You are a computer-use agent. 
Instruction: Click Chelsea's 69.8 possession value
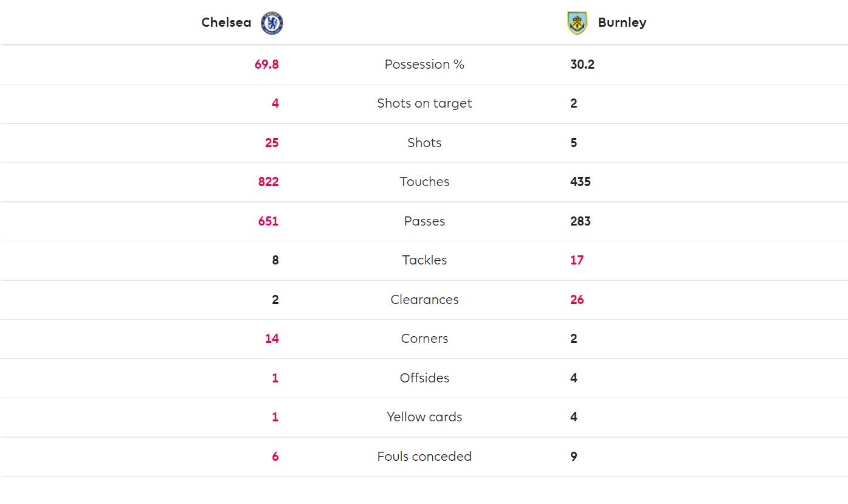pyautogui.click(x=267, y=64)
